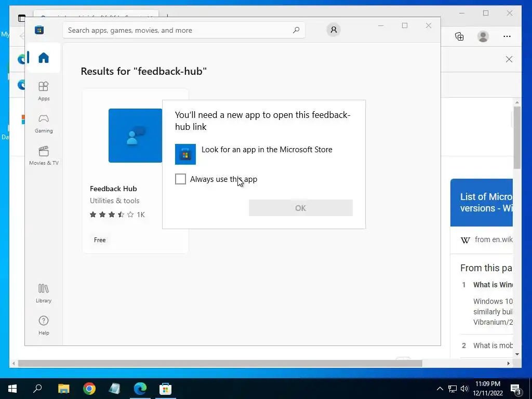
Task: Click the What is Win... question in Edge panel
Action: 493,285
